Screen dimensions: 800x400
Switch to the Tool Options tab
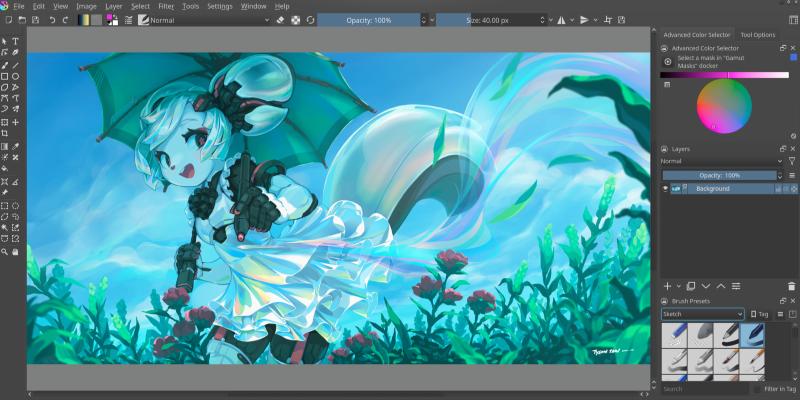(x=757, y=35)
